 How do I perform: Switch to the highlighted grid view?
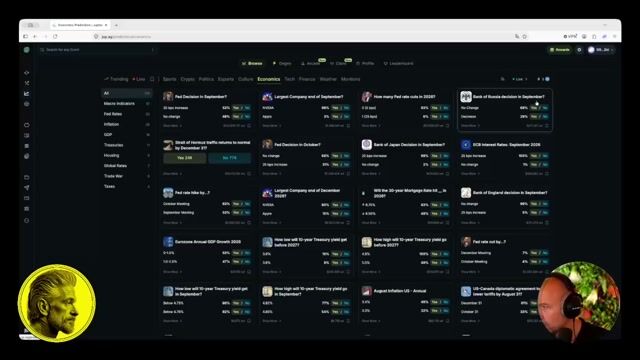(547, 79)
